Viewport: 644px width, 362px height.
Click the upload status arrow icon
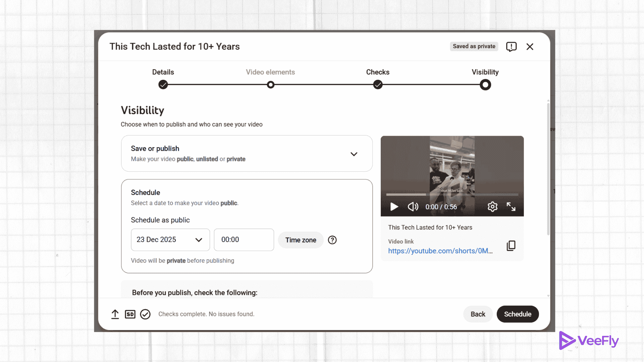click(x=115, y=314)
